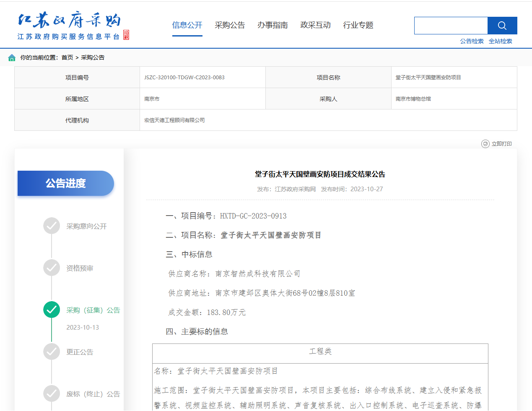Screen dimensions: 532x411
Task: Click the gray check circle for 废标(终止)公告
Action: click(52, 394)
